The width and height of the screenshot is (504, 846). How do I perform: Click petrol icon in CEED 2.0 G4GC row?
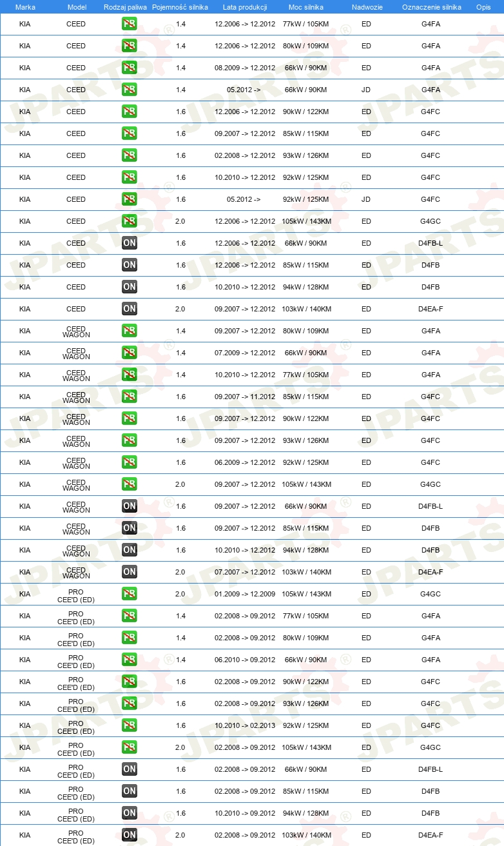point(129,221)
